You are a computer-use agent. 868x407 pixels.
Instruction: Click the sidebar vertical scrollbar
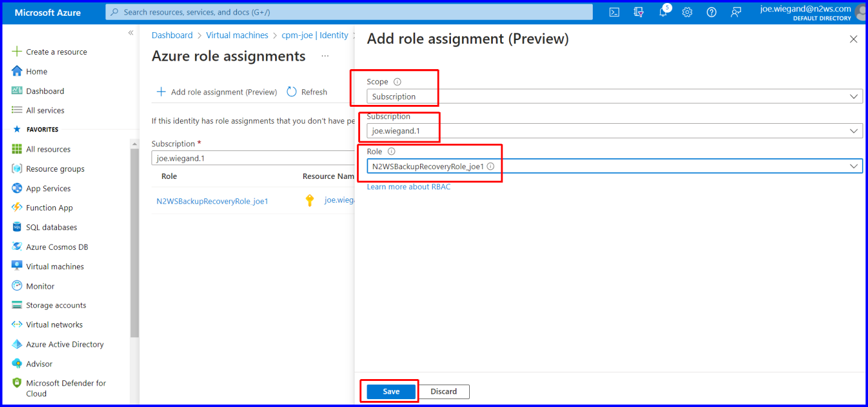135,243
